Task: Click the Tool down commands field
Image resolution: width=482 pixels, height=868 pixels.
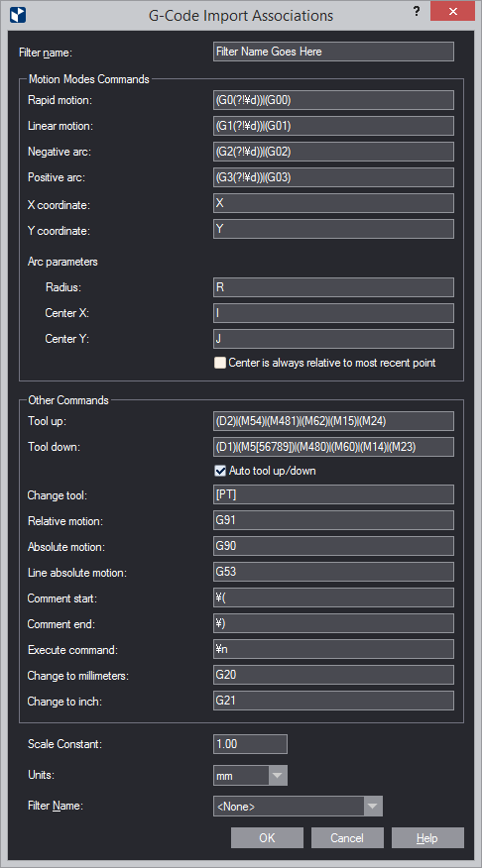Action: 333,447
